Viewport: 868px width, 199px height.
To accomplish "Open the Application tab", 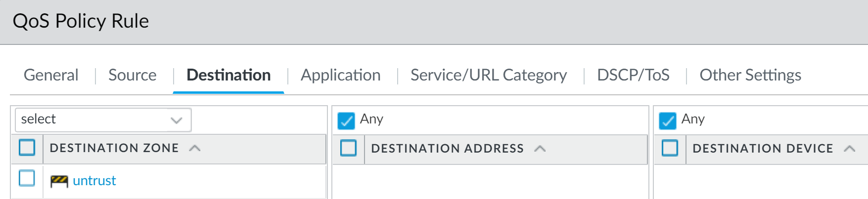I will tap(341, 75).
